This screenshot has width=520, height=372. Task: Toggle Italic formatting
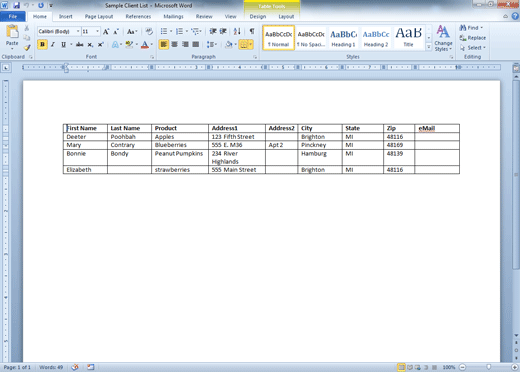click(53, 44)
